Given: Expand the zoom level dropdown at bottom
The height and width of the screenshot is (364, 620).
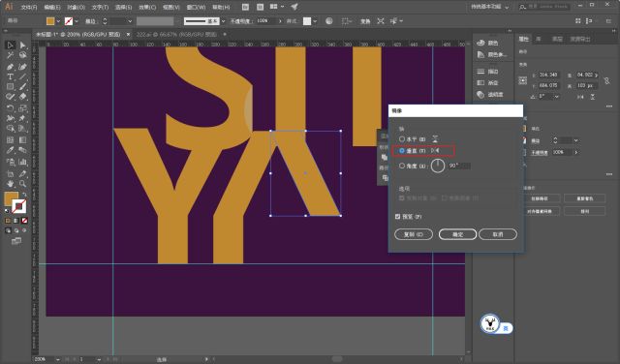Looking at the screenshot, I should click(x=58, y=359).
